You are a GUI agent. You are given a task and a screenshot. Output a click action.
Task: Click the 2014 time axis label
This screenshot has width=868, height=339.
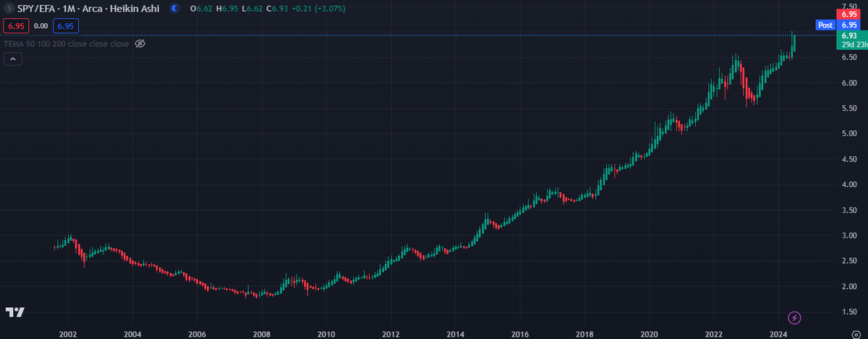(455, 334)
